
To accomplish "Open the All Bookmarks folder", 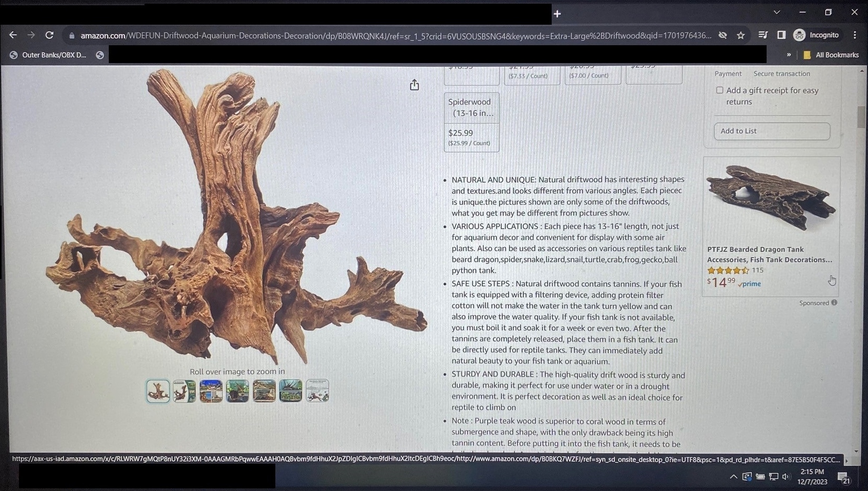I will (831, 55).
